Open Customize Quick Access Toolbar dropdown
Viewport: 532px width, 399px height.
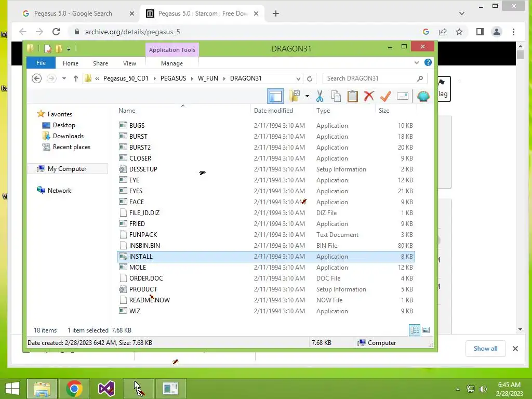pyautogui.click(x=69, y=49)
